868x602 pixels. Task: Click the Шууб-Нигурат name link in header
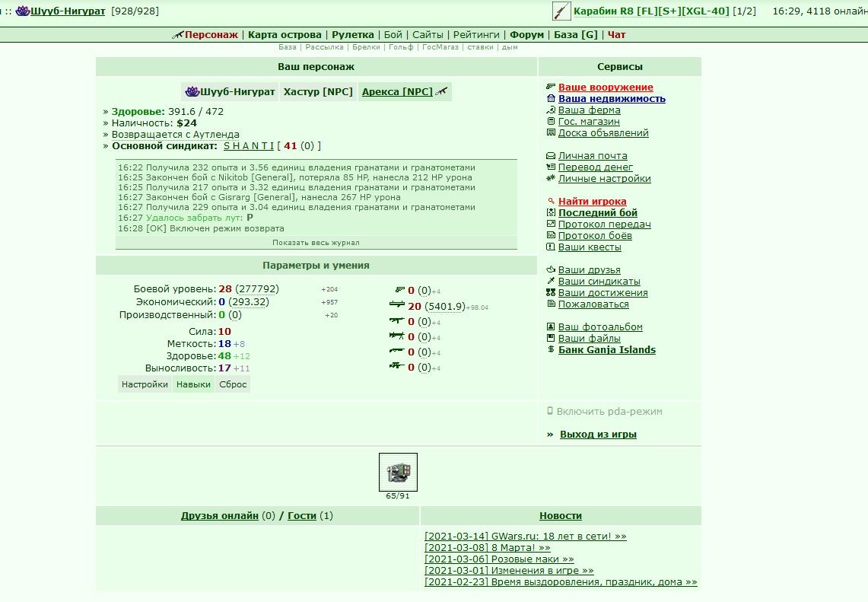pyautogui.click(x=68, y=11)
